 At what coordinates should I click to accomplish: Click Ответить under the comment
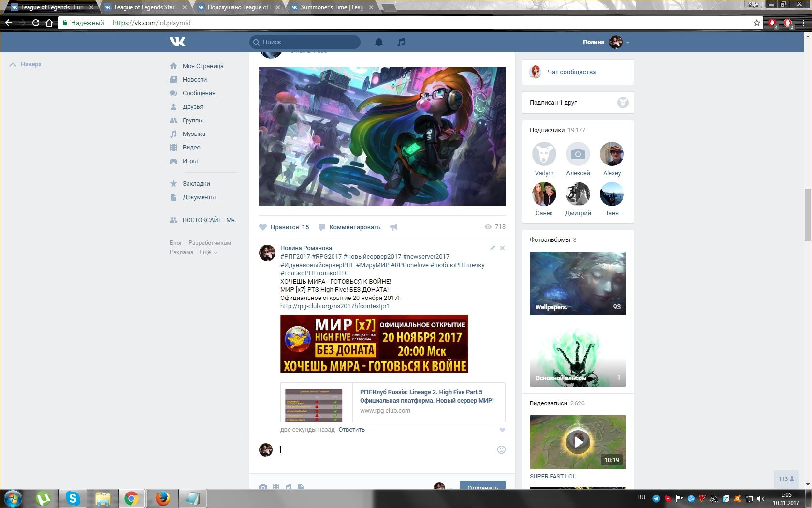point(352,430)
